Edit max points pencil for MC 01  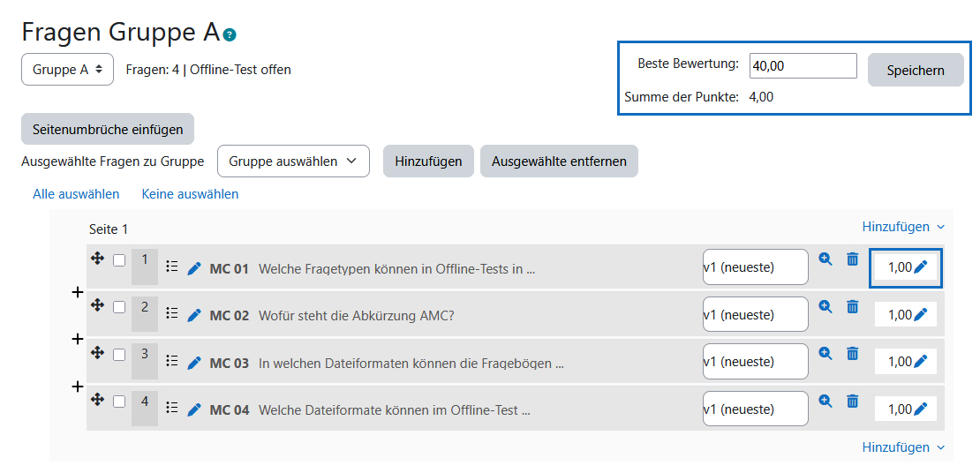point(921,267)
